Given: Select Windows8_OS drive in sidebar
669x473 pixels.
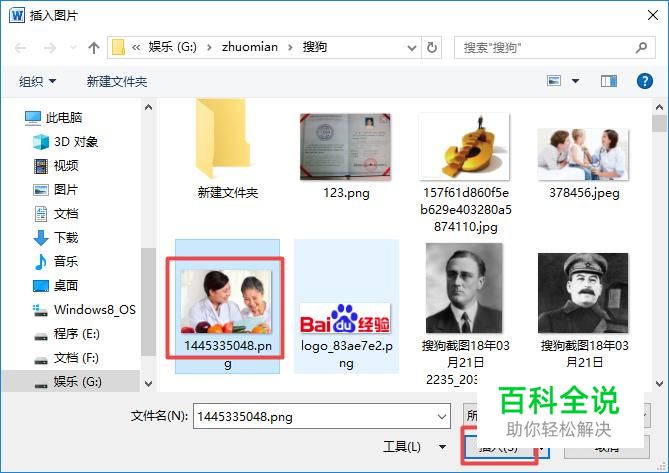Looking at the screenshot, I should (84, 309).
